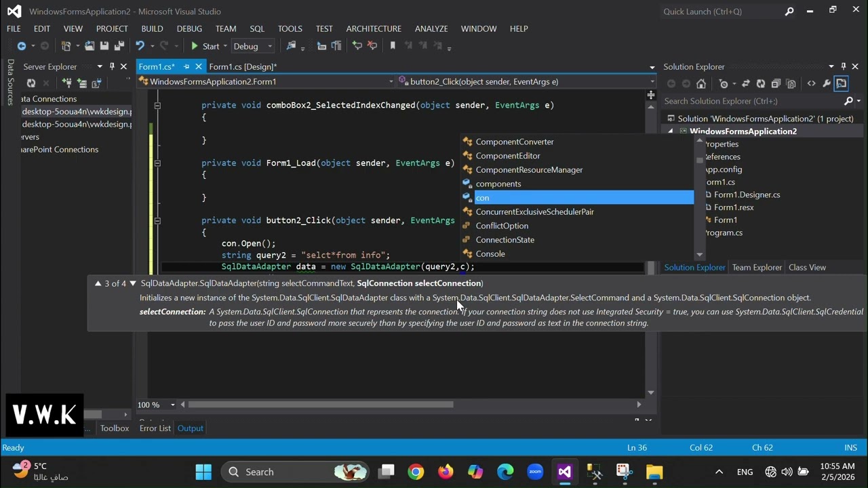Select Form1.resx in Solution Explorer
The height and width of the screenshot is (488, 868).
pyautogui.click(x=734, y=207)
